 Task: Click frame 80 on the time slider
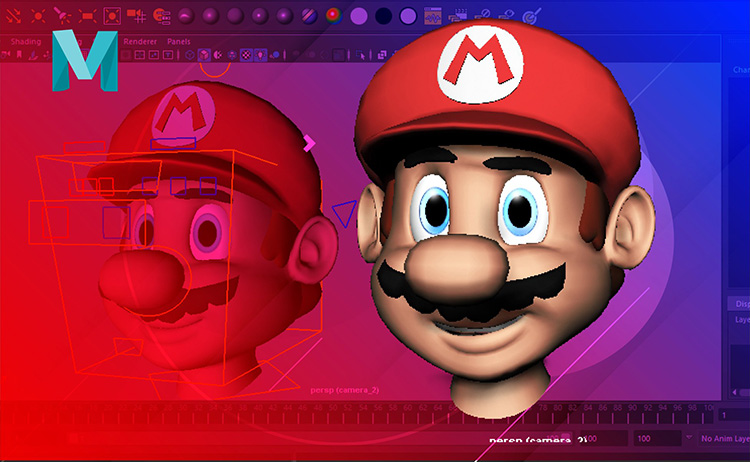point(558,408)
